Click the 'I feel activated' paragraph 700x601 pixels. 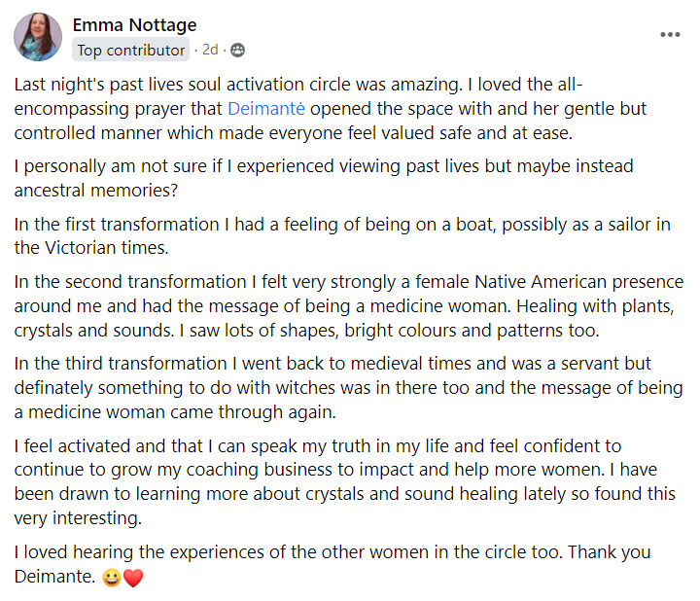point(344,481)
